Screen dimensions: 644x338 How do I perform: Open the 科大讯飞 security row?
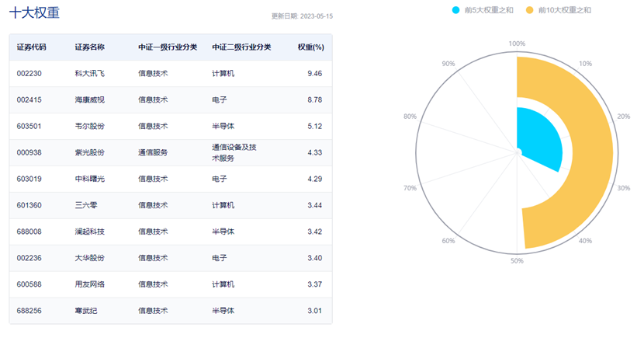(89, 74)
